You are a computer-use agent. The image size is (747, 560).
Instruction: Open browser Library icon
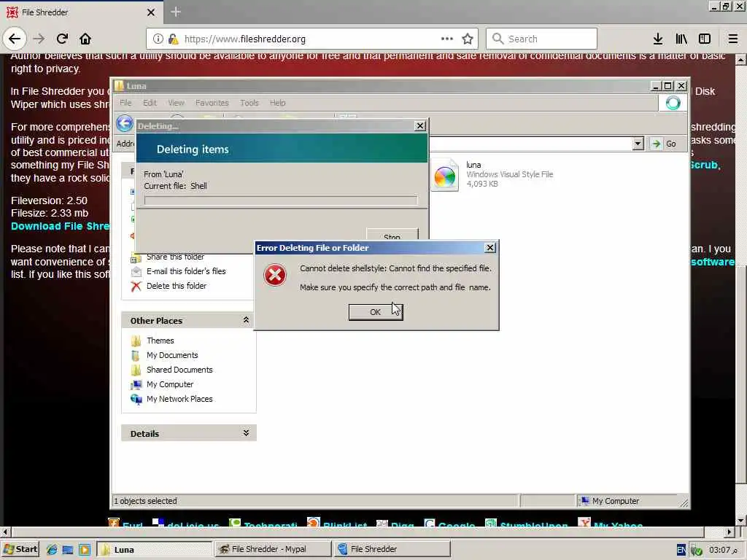tap(681, 39)
